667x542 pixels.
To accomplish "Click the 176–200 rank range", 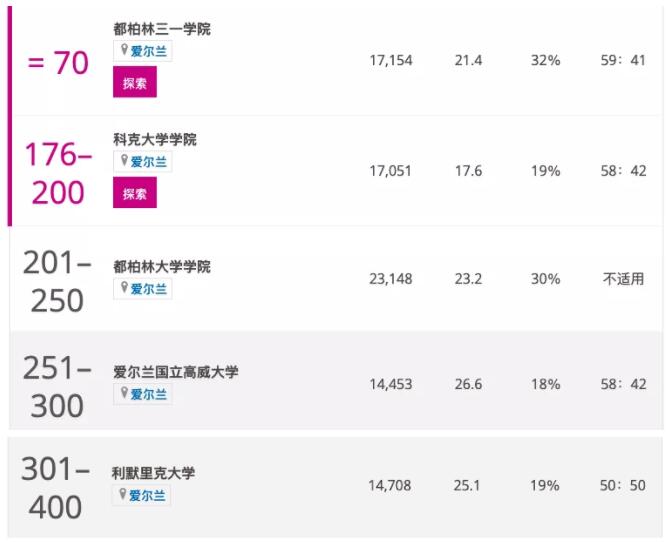I will point(58,173).
